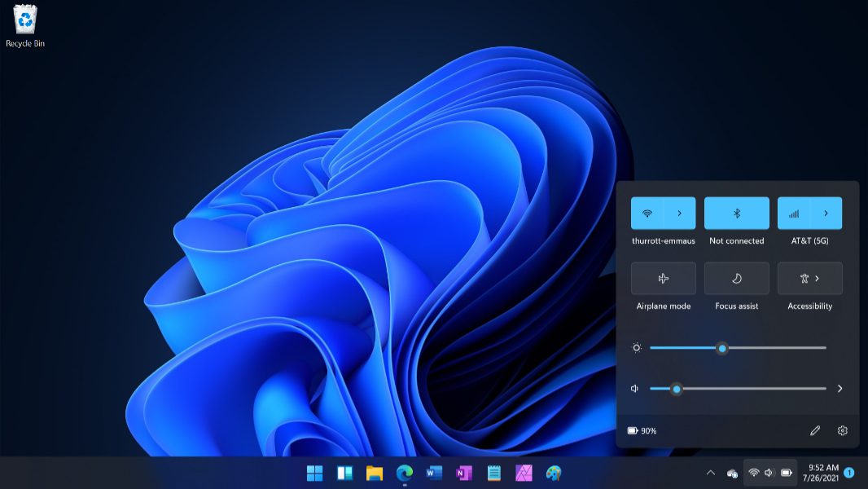Open OneNote from the taskbar
Viewport: 868px width, 489px height.
464,473
